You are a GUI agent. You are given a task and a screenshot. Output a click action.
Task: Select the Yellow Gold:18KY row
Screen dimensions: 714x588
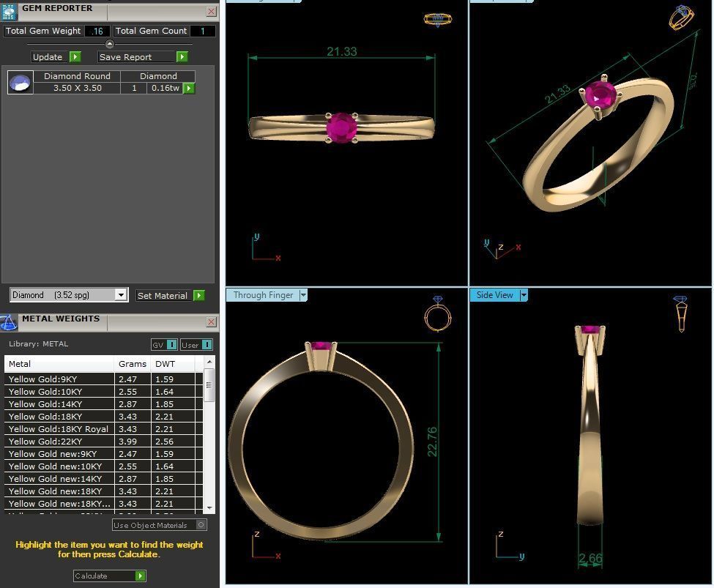(x=103, y=417)
